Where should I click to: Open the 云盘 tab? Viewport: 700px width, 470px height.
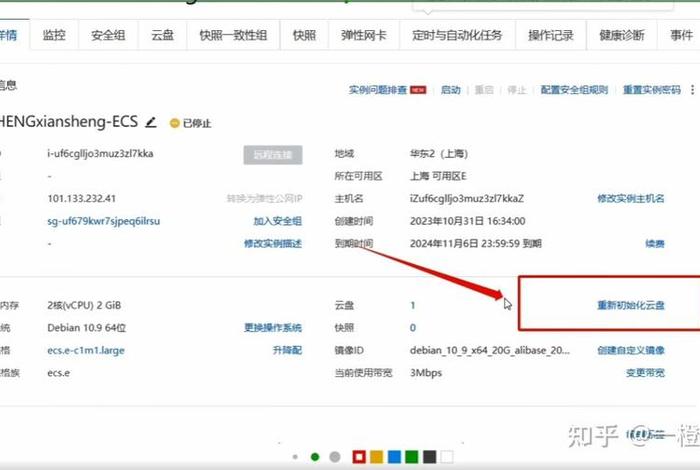tap(162, 35)
